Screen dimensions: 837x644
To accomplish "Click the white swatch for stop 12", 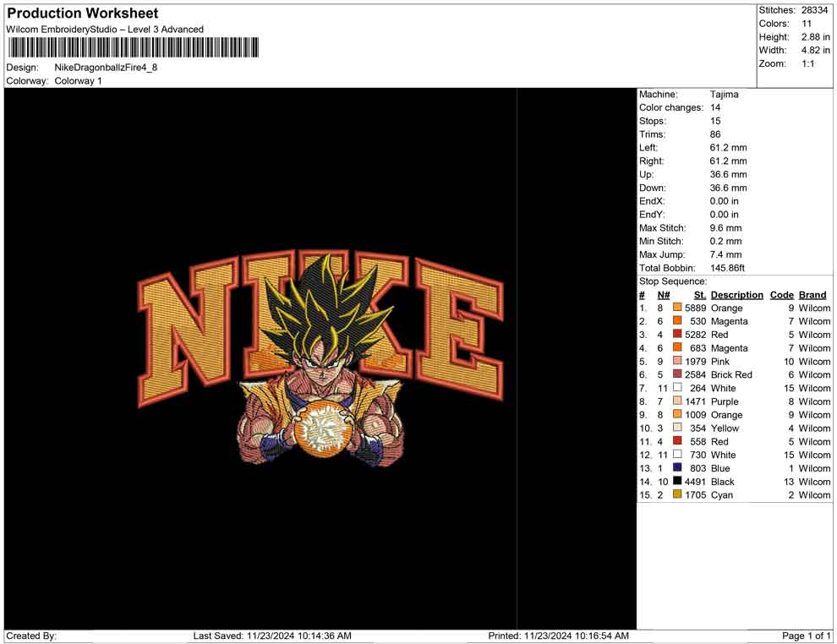I will pyautogui.click(x=677, y=454).
